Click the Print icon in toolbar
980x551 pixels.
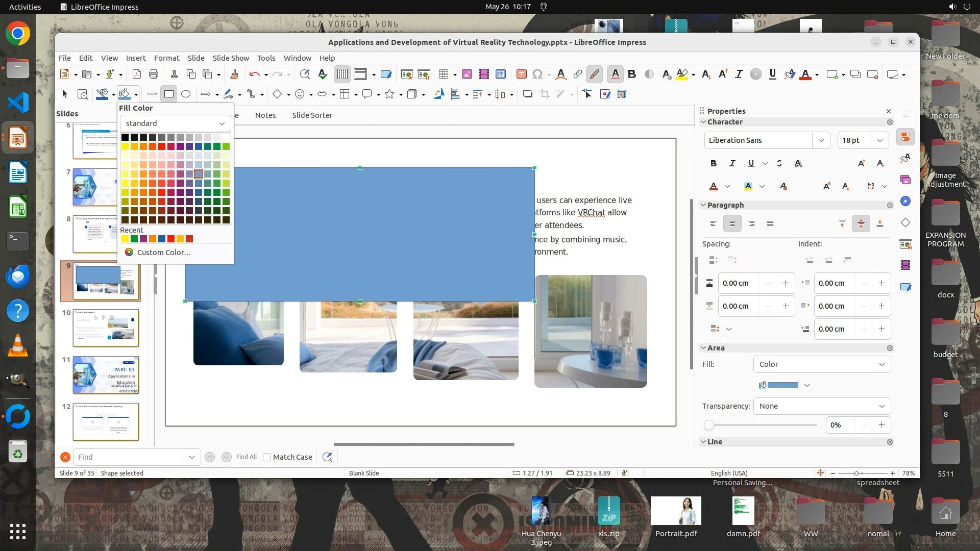point(154,74)
